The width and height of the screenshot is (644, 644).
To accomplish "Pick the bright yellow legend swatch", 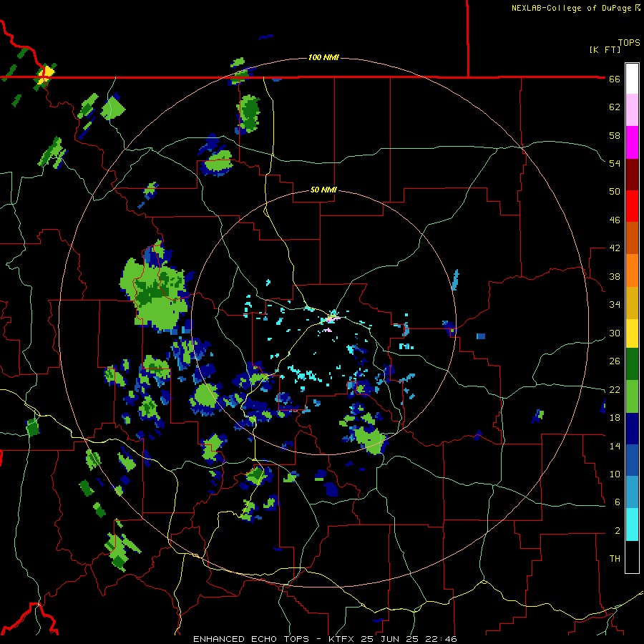I will click(632, 333).
